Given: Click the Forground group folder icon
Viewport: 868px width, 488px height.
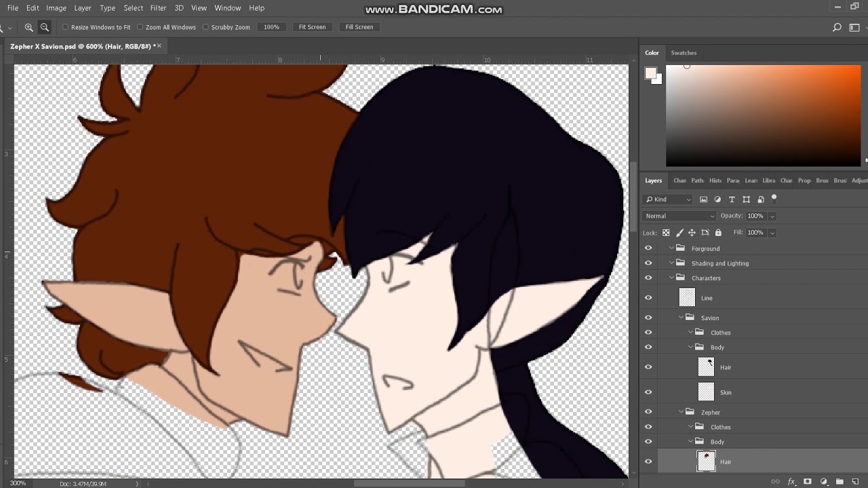Looking at the screenshot, I should [x=680, y=248].
